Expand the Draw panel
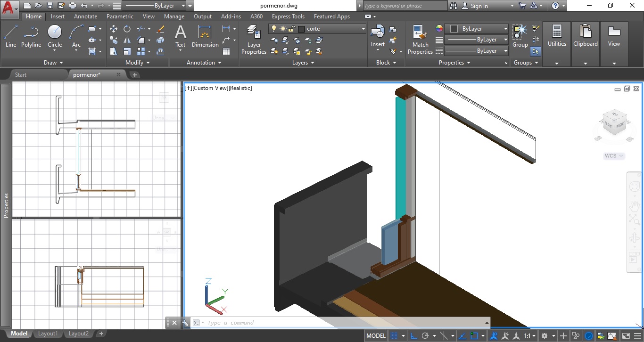This screenshot has width=644, height=342. pos(53,62)
